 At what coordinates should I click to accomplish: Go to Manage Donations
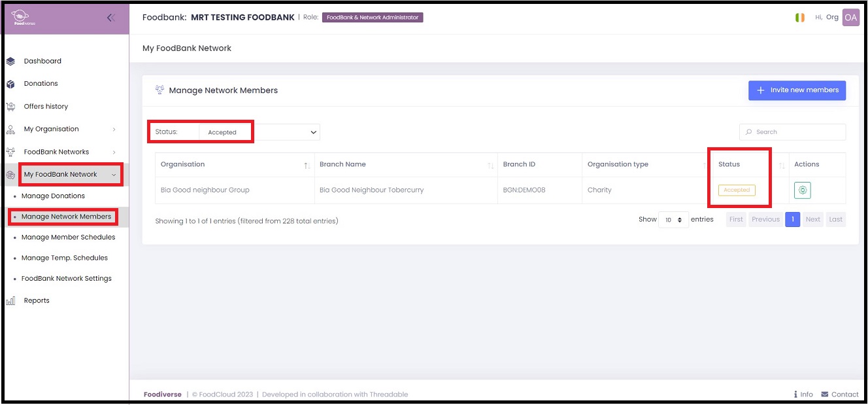[53, 196]
